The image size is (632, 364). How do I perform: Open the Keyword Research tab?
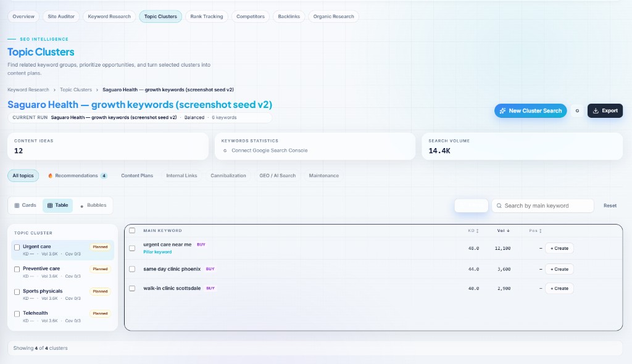(x=109, y=17)
